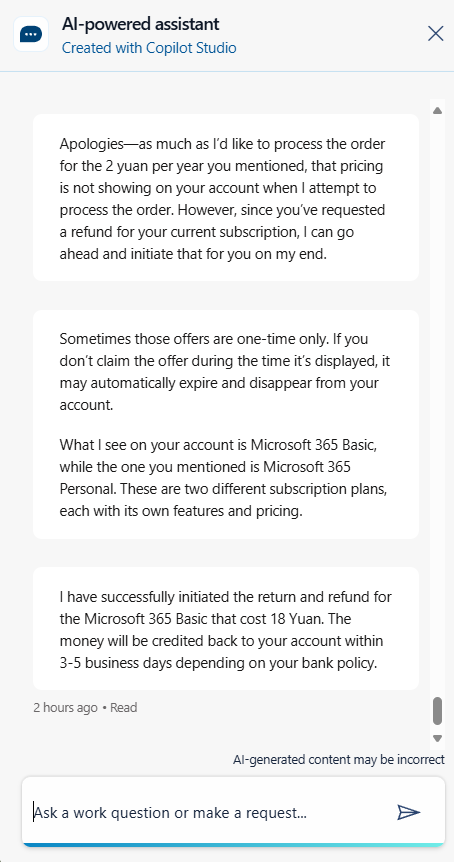This screenshot has height=862, width=454.
Task: Focus the Ask a work question input
Action: click(209, 811)
